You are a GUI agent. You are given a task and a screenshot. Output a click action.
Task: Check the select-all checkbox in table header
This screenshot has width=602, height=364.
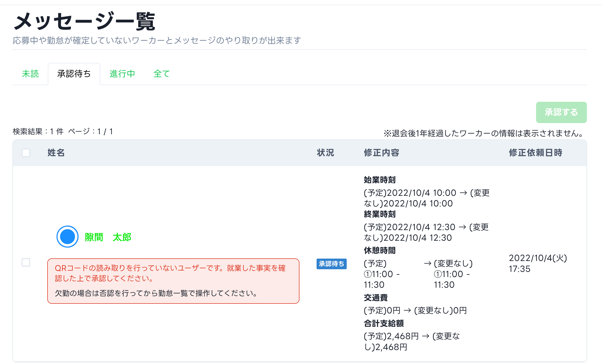pos(26,153)
